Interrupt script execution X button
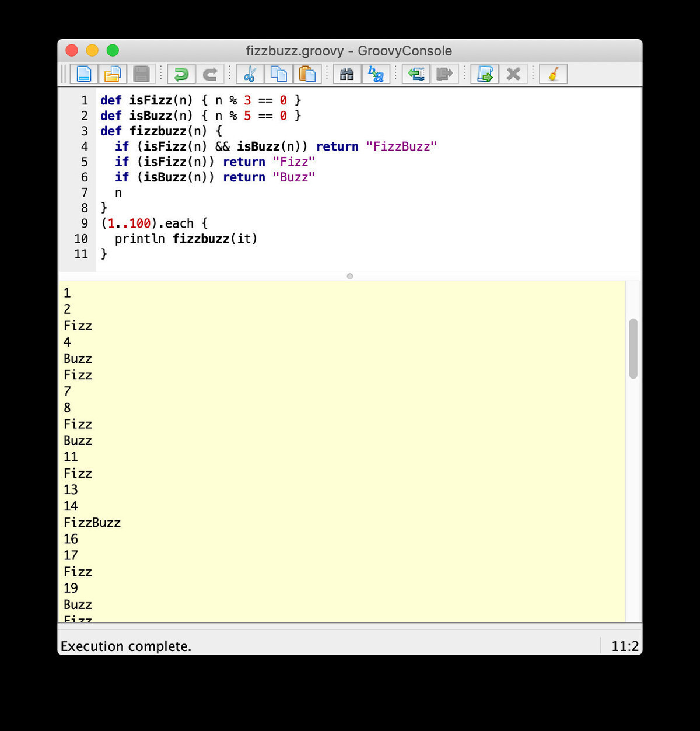The width and height of the screenshot is (700, 731). click(x=513, y=74)
